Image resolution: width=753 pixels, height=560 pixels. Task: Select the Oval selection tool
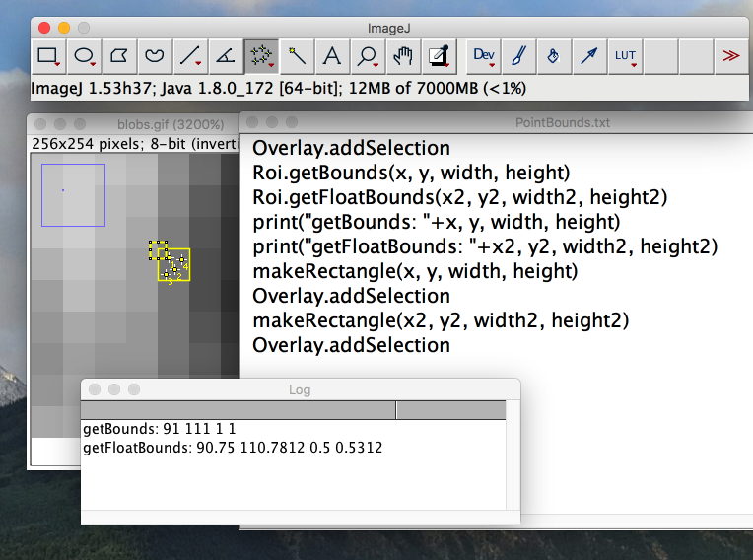pos(86,56)
